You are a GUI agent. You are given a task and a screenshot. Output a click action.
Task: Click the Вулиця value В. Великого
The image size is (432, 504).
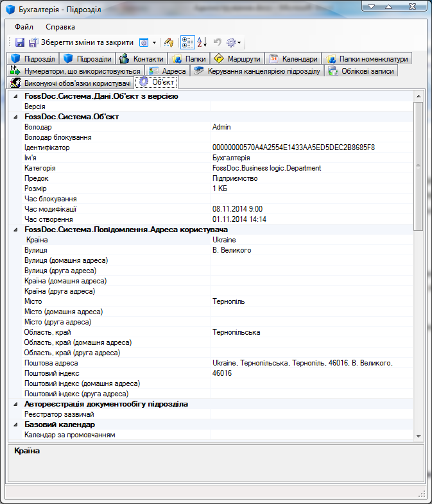232,250
